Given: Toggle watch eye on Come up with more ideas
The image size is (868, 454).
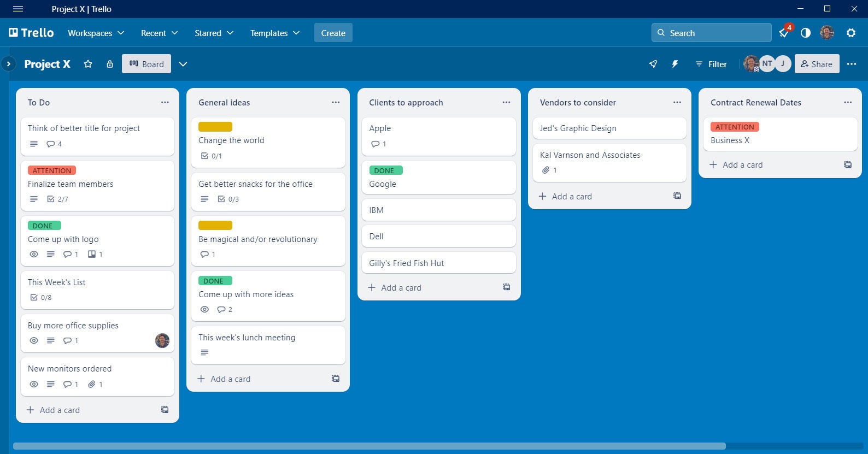Looking at the screenshot, I should pos(204,309).
